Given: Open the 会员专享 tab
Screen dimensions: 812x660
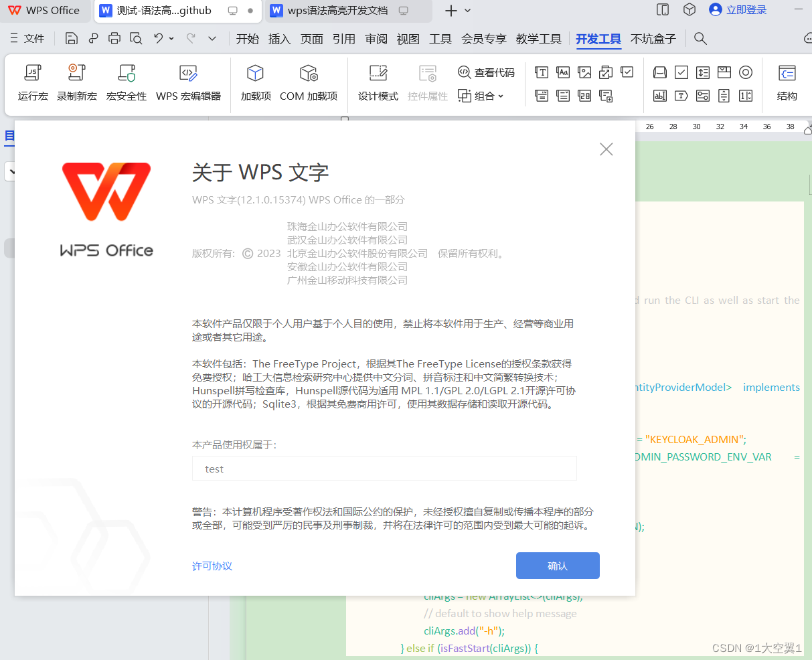Looking at the screenshot, I should pyautogui.click(x=484, y=39).
